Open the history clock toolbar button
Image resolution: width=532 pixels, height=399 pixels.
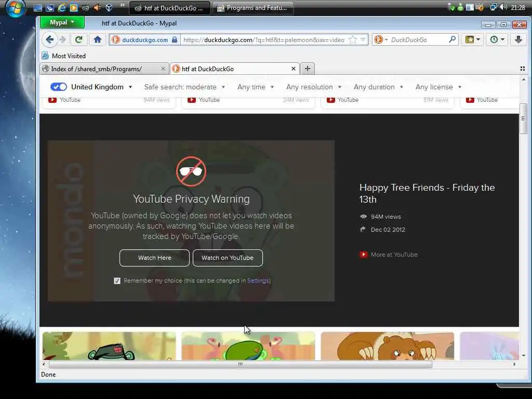coord(497,39)
